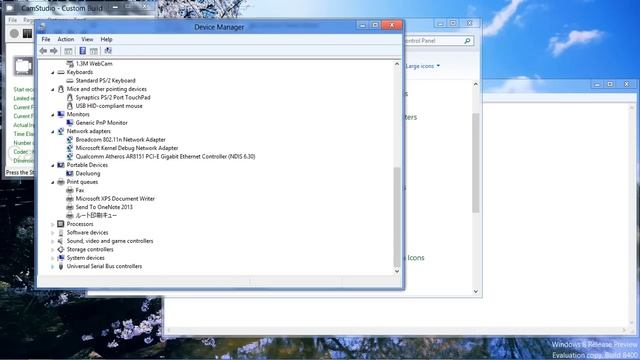
Task: Toggle the console tree show/hide toolbar icon
Action: [68, 51]
